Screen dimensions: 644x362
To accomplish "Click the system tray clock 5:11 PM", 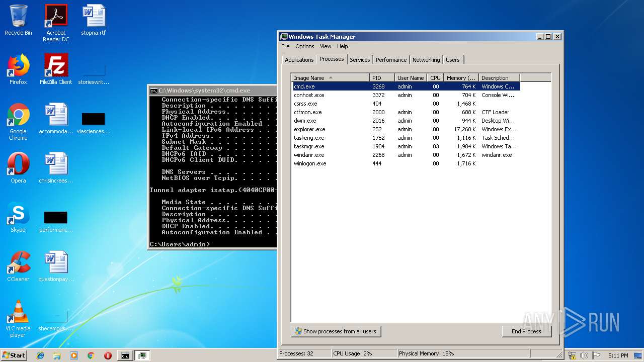I will 618,355.
